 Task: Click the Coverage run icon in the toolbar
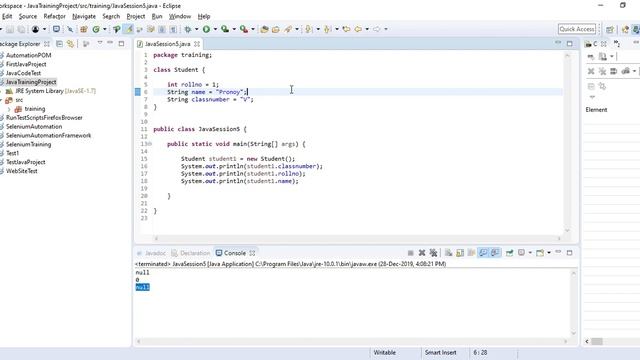(225, 29)
